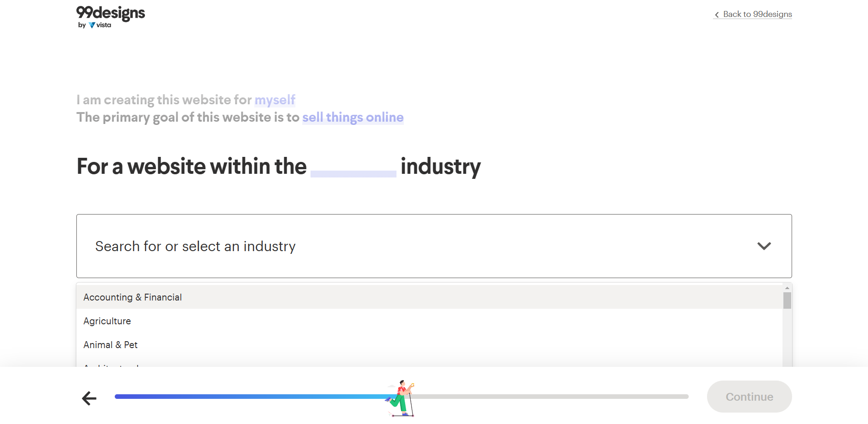Go back using the left arrow icon
Screen dimensions: 868x424
(x=89, y=398)
